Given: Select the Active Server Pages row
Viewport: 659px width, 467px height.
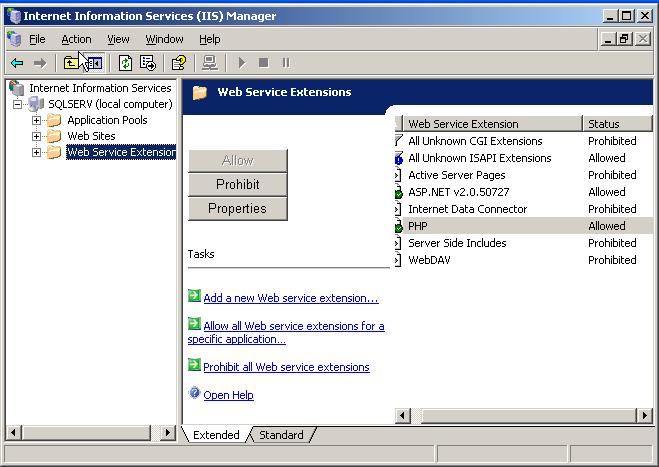Looking at the screenshot, I should (524, 175).
